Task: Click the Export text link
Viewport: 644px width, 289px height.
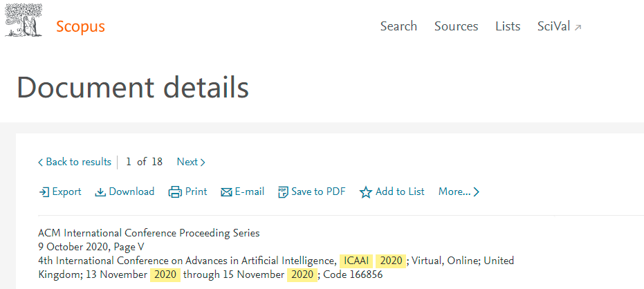Action: (x=67, y=192)
